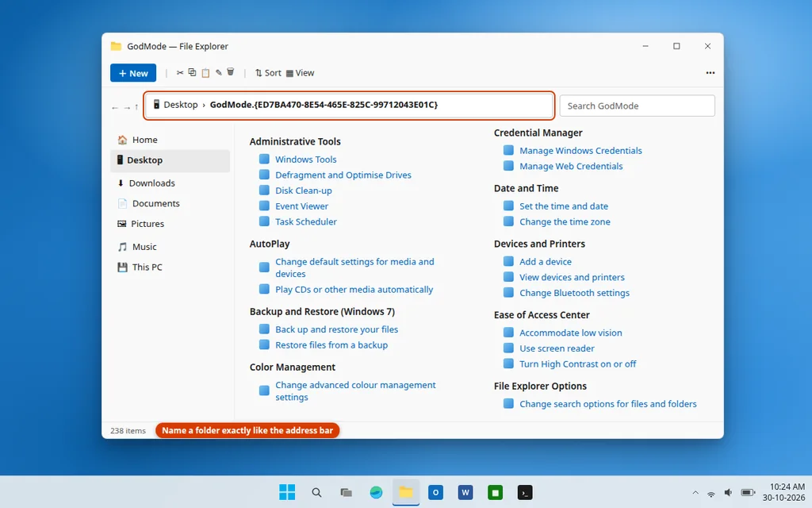Open Change the time zone
The image size is (812, 508).
pyautogui.click(x=565, y=222)
